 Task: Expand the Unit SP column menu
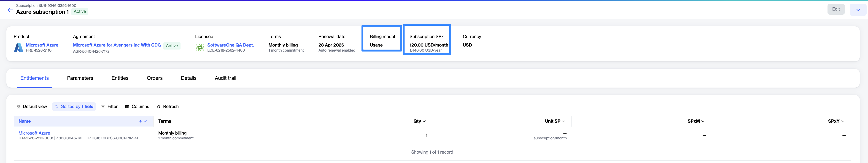pos(563,122)
